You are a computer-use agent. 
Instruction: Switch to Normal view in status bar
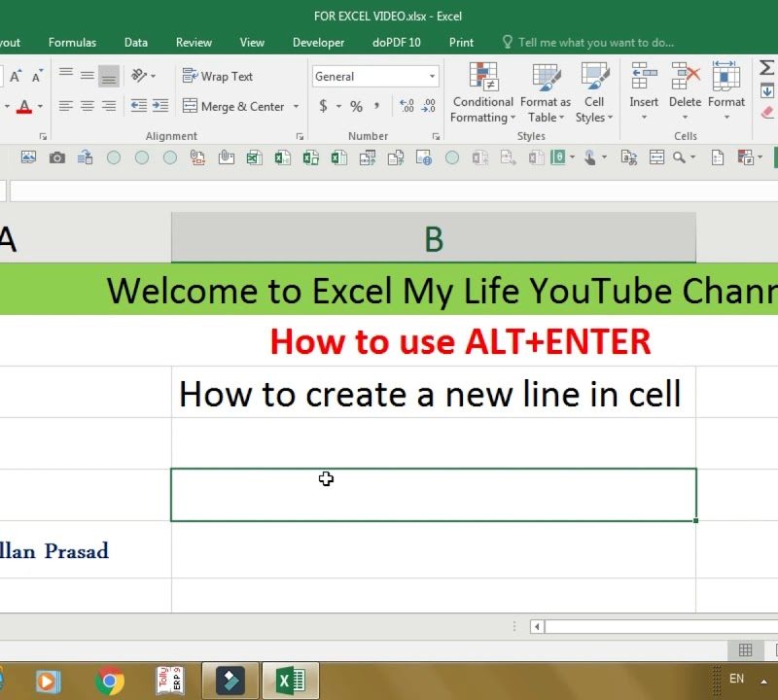(x=745, y=649)
